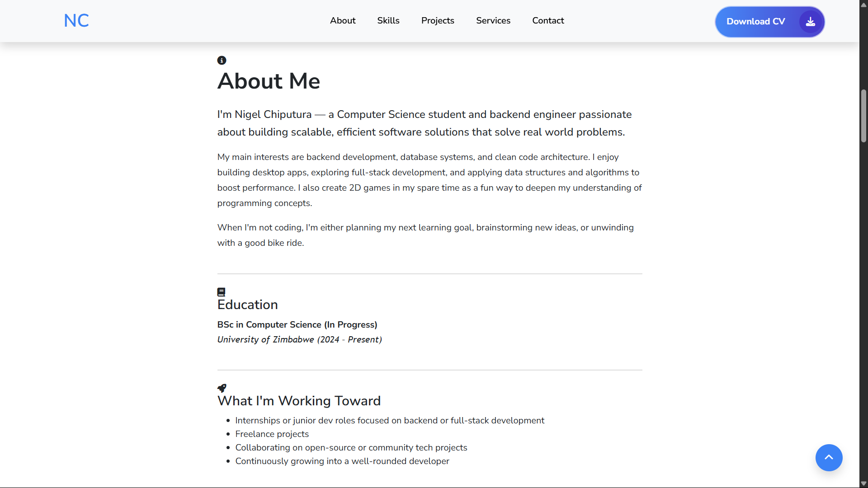
Task: Jump to the Contact section
Action: click(x=548, y=21)
